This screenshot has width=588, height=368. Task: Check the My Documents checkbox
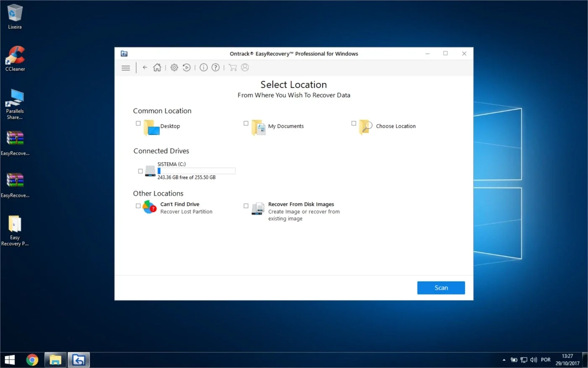pos(246,123)
